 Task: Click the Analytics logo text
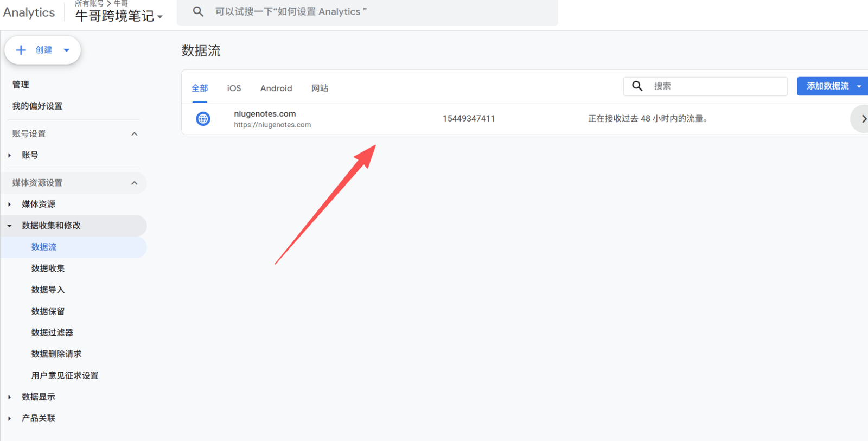click(x=29, y=12)
